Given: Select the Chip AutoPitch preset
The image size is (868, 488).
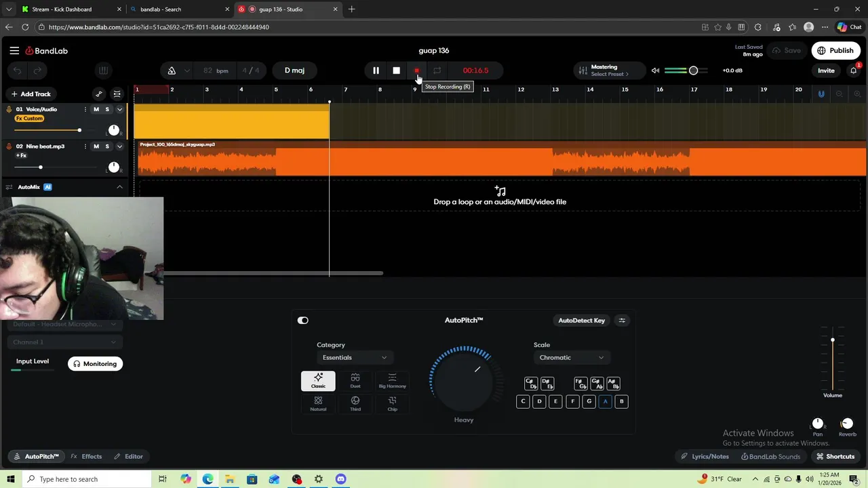Looking at the screenshot, I should 392,404.
